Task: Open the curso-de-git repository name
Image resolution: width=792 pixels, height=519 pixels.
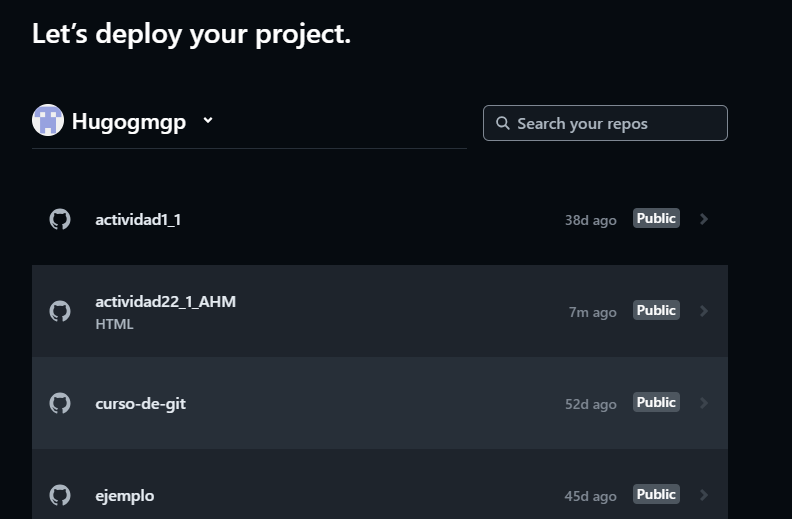Action: coord(140,403)
